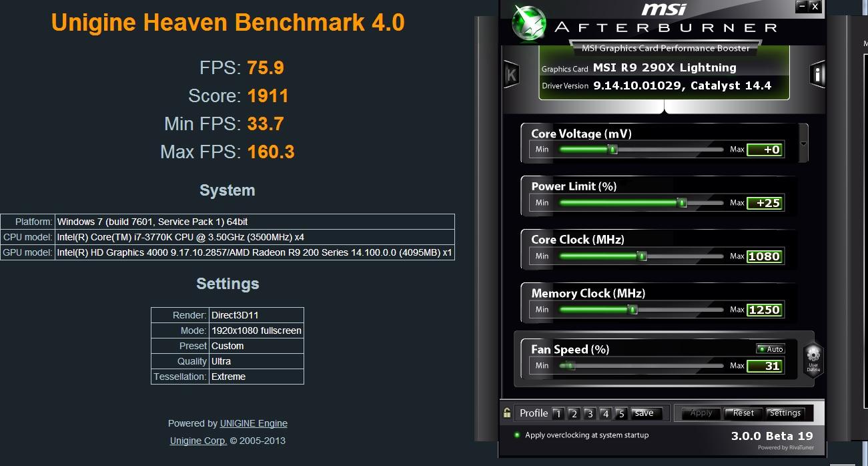Click the Direct3D11 render cell
868x466 pixels.
[257, 315]
